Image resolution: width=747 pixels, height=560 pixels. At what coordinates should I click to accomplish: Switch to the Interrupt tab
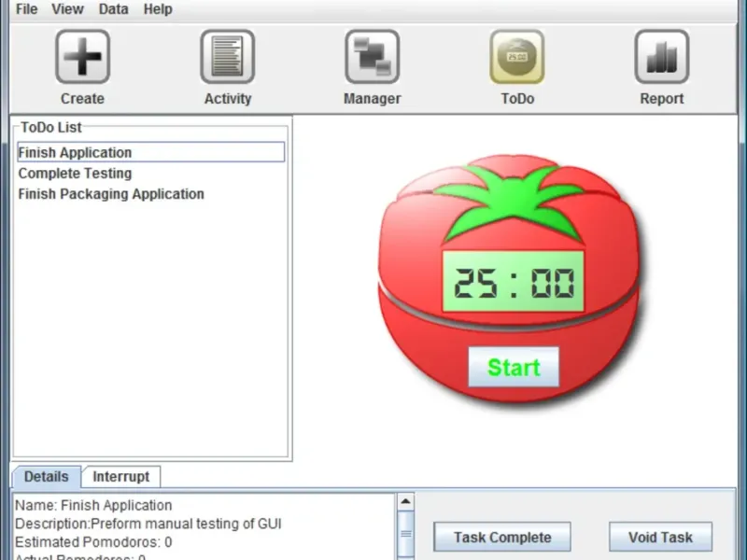point(121,477)
